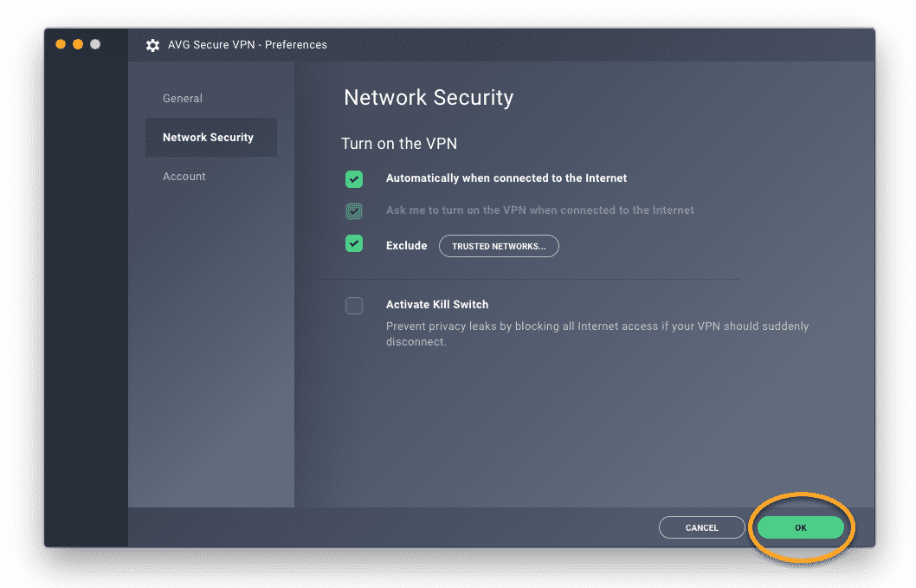Click the 'Exclude' label text

(x=406, y=246)
